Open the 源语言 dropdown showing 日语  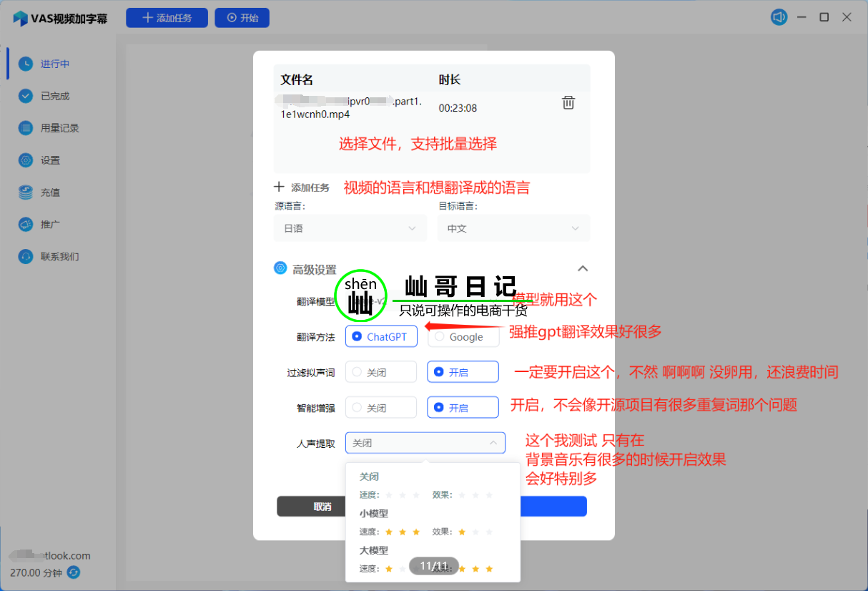click(x=350, y=228)
